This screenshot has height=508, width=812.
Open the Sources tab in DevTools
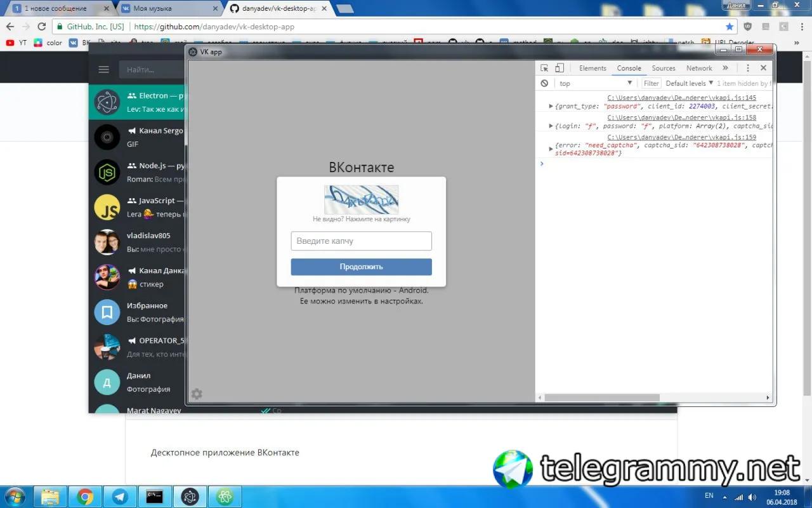tap(664, 68)
